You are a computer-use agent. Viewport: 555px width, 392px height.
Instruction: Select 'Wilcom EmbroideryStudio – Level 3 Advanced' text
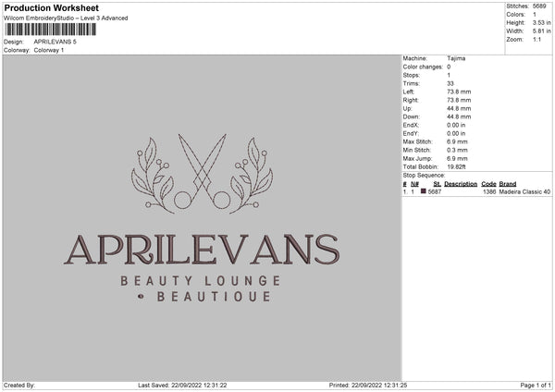66,18
